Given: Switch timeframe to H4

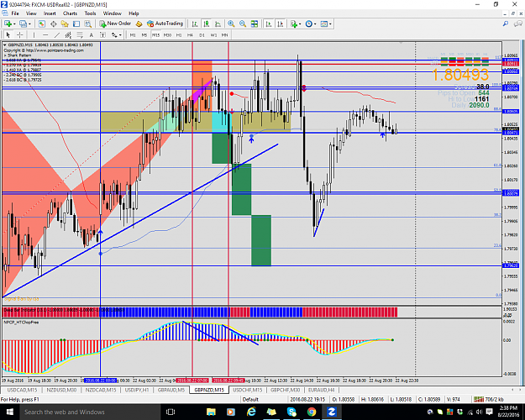Looking at the screenshot, I should click(190, 34).
